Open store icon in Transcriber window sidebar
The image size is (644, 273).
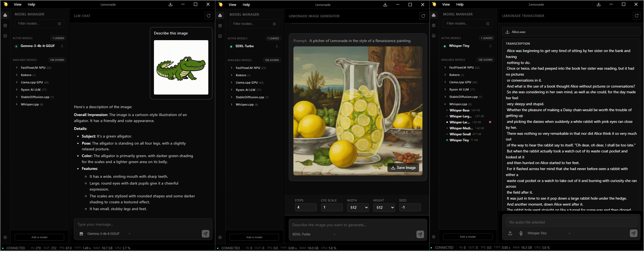tap(434, 36)
